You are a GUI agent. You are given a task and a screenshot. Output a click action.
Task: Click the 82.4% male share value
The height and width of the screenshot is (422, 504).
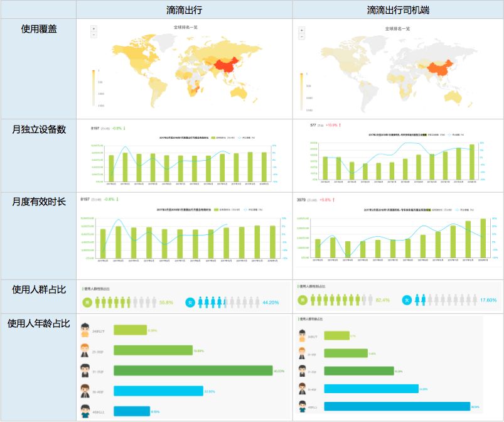point(382,300)
